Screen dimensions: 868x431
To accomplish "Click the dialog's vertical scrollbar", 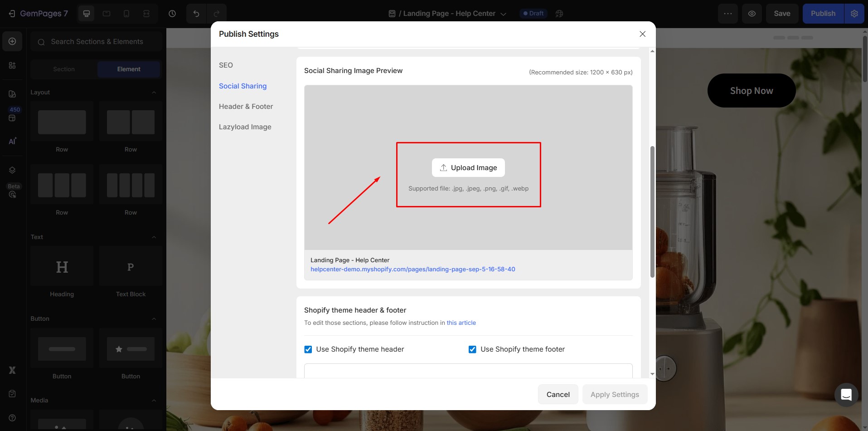I will click(652, 211).
